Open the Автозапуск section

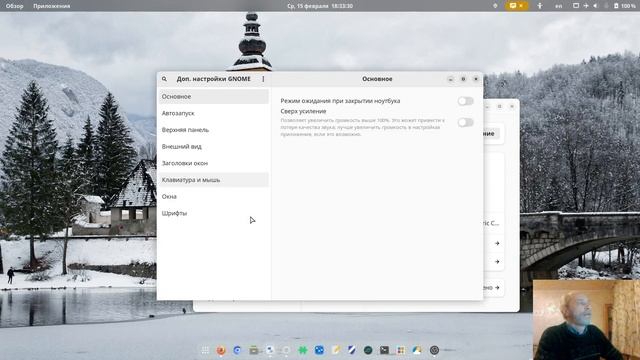213,113
